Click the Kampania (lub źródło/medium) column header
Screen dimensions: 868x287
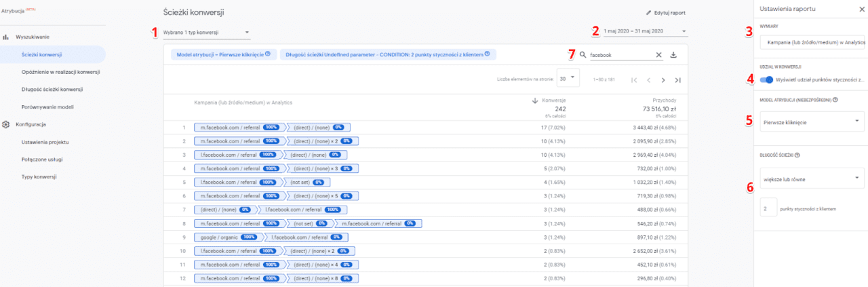[242, 102]
